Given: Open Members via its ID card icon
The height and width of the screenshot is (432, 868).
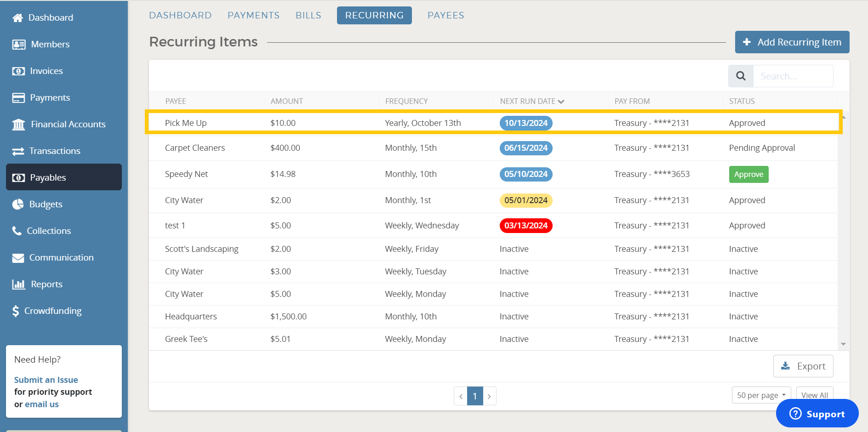Looking at the screenshot, I should click(19, 45).
